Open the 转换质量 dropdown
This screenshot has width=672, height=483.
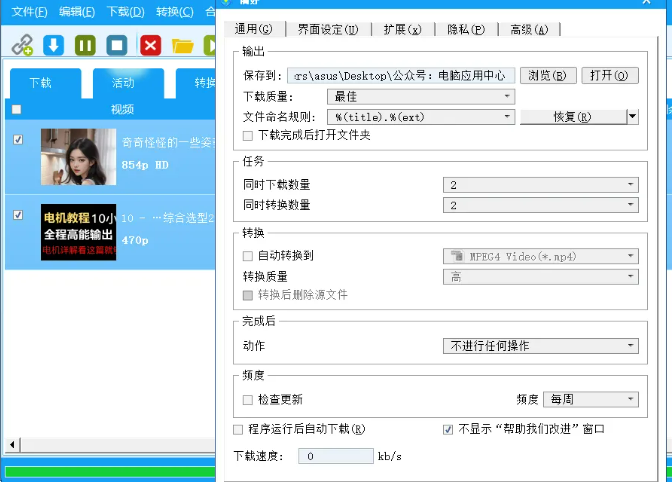[x=540, y=277]
